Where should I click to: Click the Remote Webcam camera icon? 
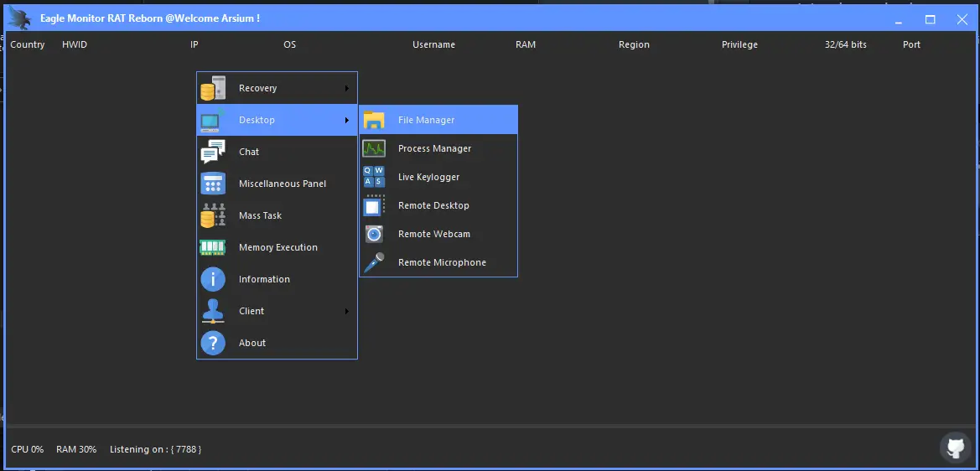point(374,234)
